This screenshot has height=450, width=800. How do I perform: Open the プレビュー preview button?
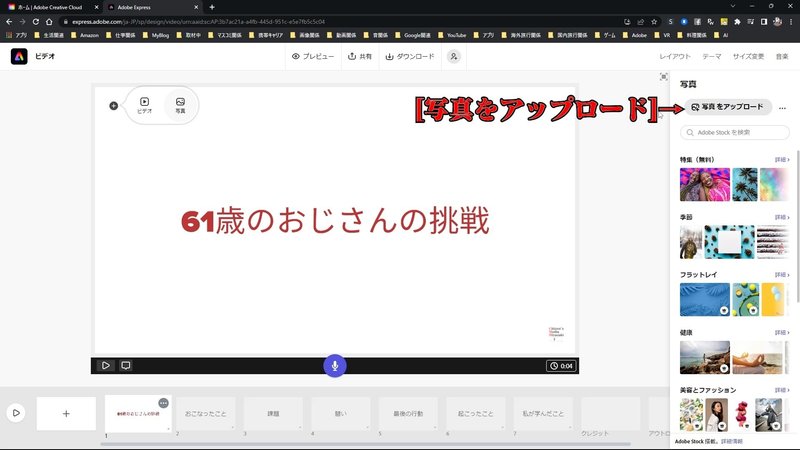coord(313,56)
